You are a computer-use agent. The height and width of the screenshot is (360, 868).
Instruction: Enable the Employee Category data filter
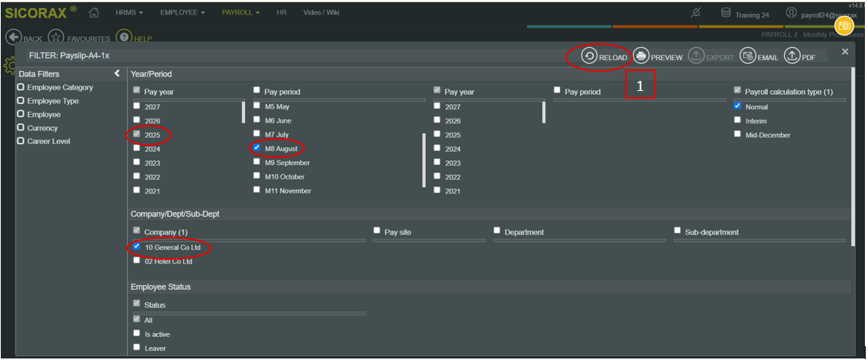[21, 87]
